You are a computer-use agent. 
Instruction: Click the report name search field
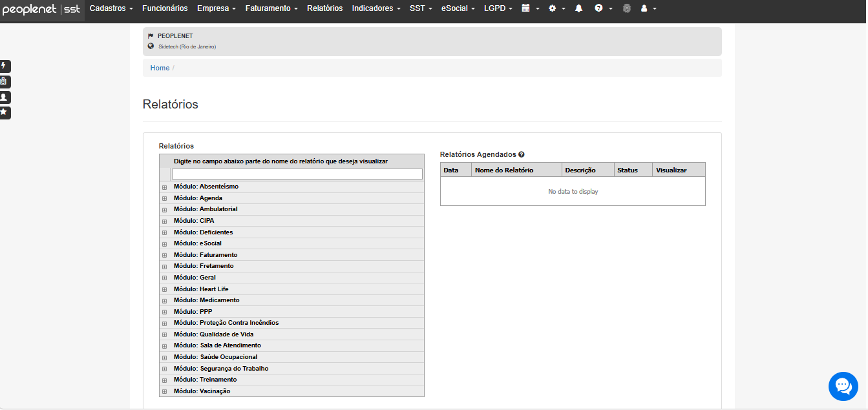point(297,174)
